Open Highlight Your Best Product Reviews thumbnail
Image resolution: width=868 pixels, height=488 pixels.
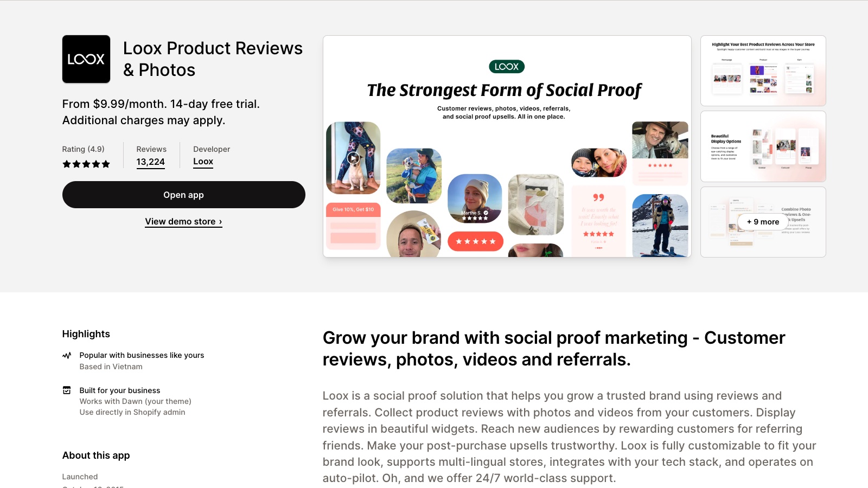coord(763,70)
